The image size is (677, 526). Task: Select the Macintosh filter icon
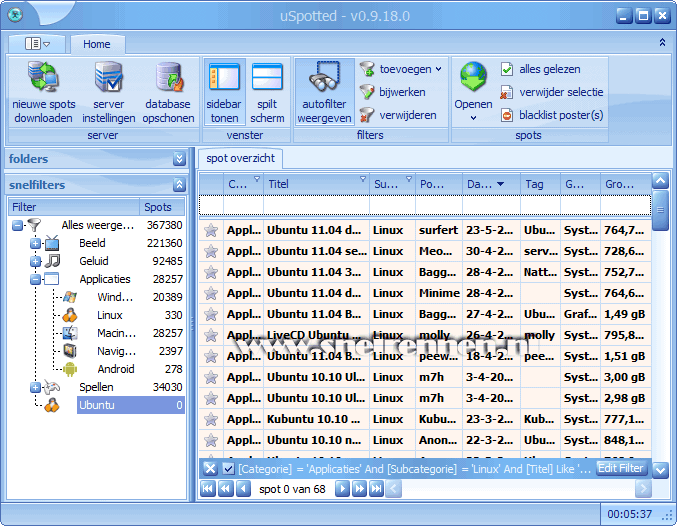click(70, 333)
